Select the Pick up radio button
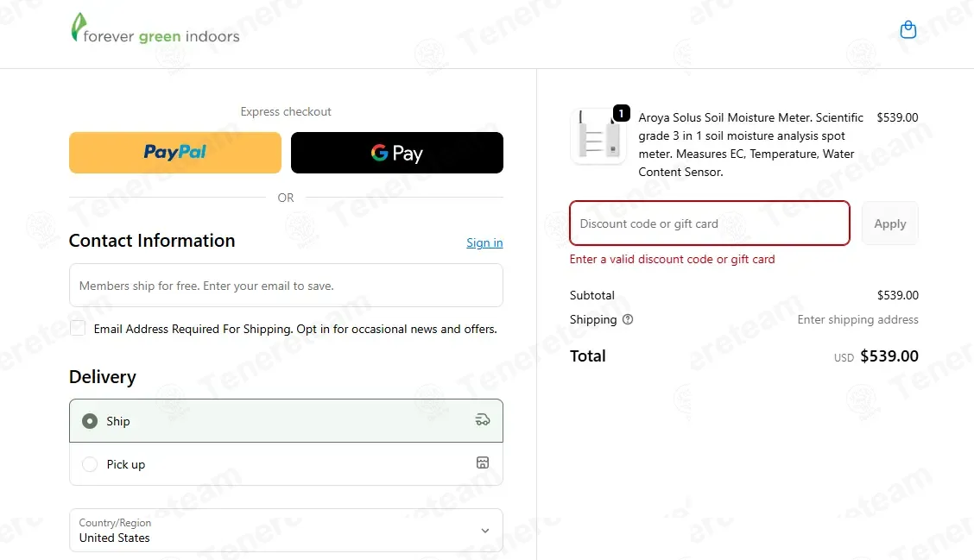The width and height of the screenshot is (974, 560). [x=90, y=463]
